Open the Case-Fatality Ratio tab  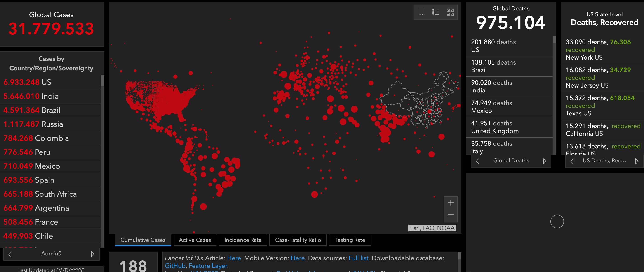pos(298,240)
